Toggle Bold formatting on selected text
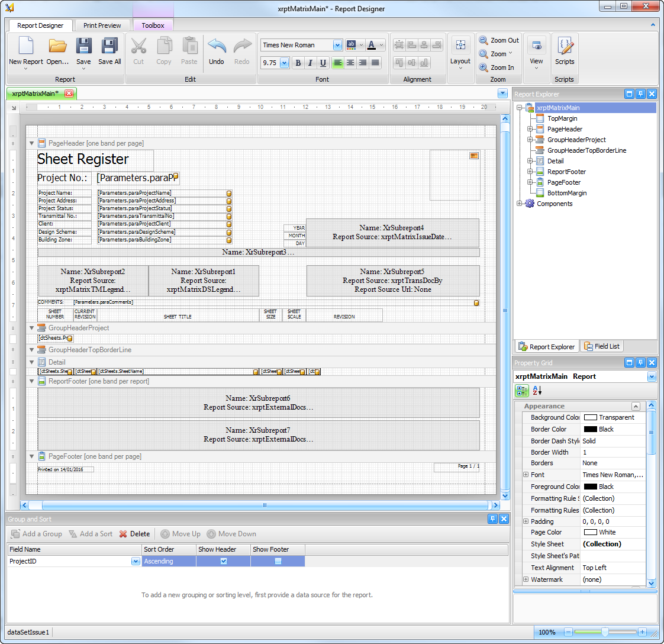 (x=298, y=63)
